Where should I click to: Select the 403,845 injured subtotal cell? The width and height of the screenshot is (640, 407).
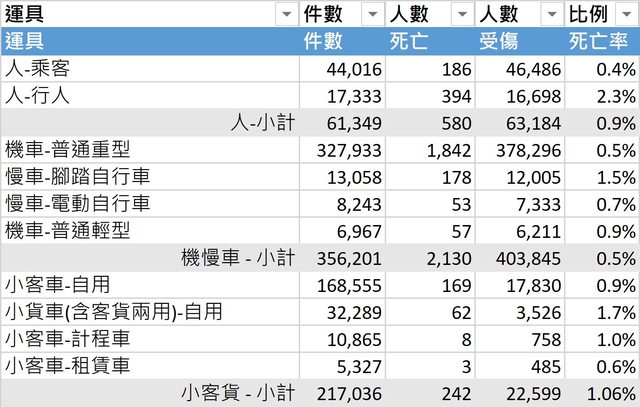519,258
